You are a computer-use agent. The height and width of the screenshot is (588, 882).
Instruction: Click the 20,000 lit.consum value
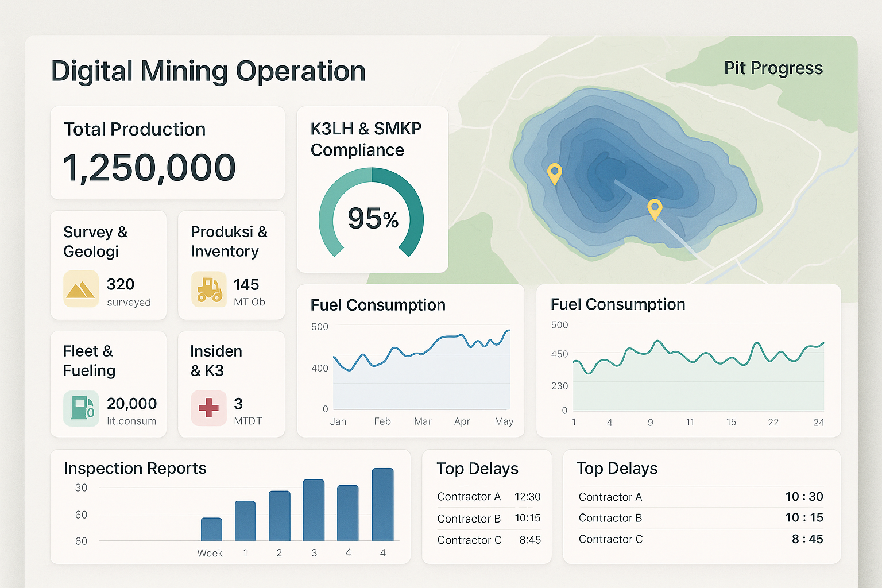click(131, 404)
